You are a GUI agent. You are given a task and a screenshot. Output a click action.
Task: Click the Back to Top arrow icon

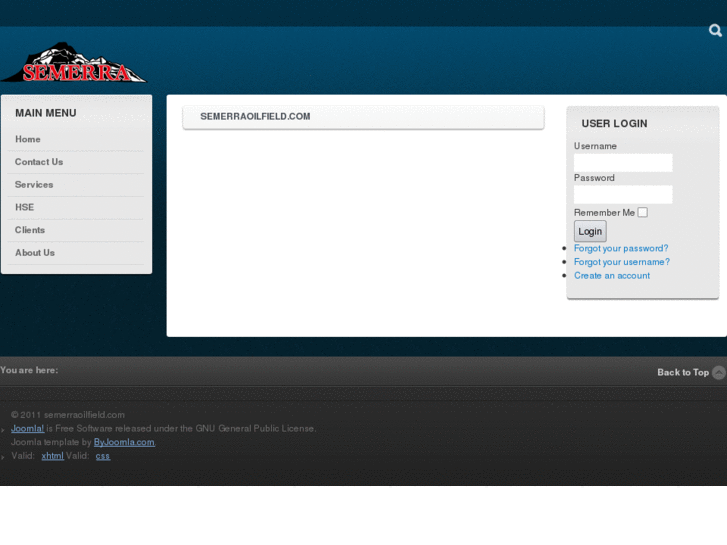pyautogui.click(x=719, y=372)
